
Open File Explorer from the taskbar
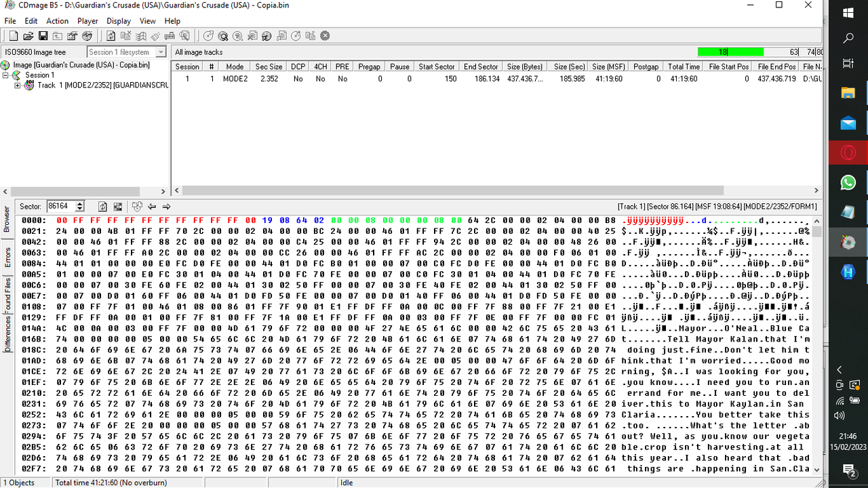[848, 93]
